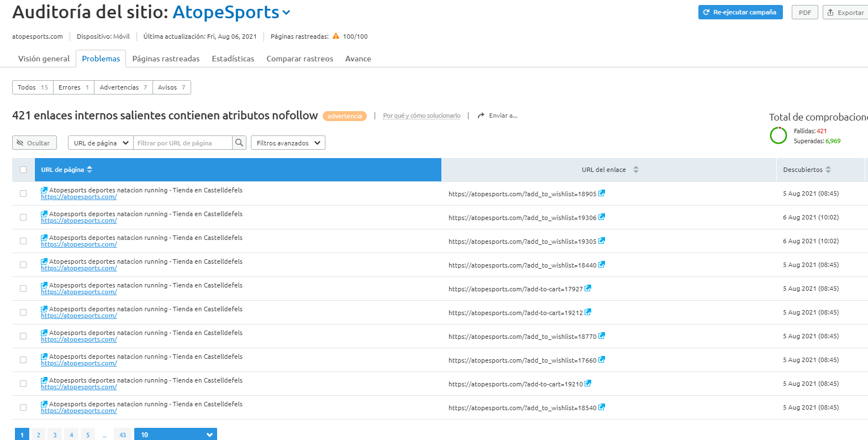Open external link icon for wishlist=18440 URL

tap(602, 264)
